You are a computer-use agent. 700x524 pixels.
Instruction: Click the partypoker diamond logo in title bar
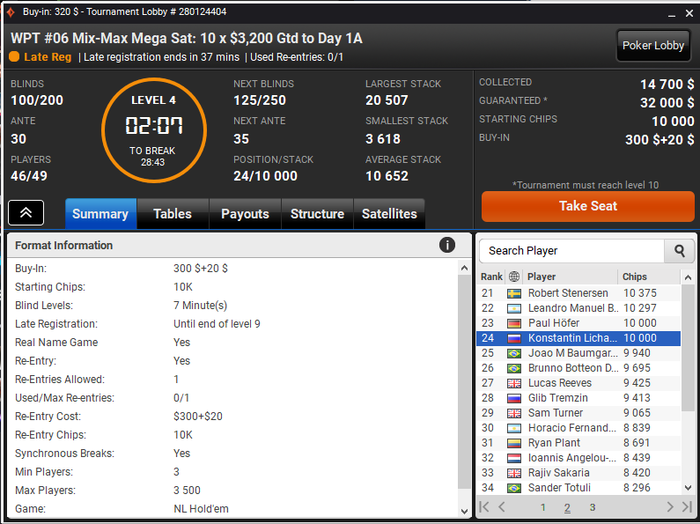tap(11, 12)
